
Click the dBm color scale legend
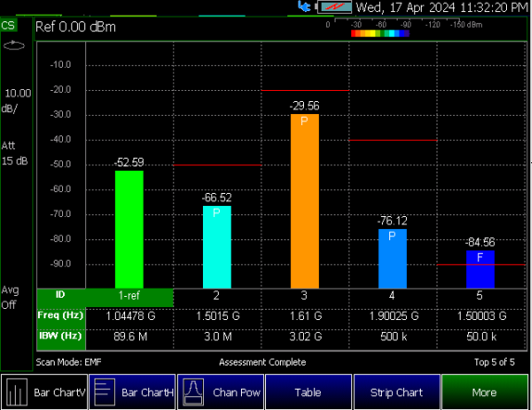click(380, 33)
